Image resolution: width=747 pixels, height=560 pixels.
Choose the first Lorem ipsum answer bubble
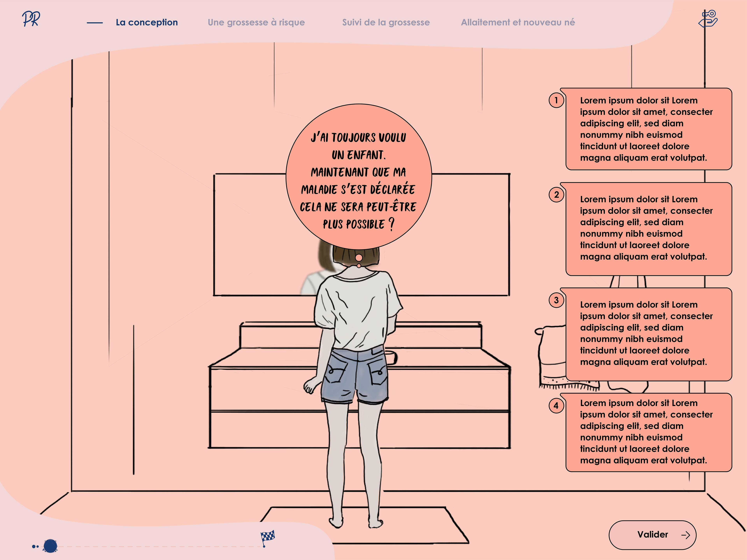point(648,129)
